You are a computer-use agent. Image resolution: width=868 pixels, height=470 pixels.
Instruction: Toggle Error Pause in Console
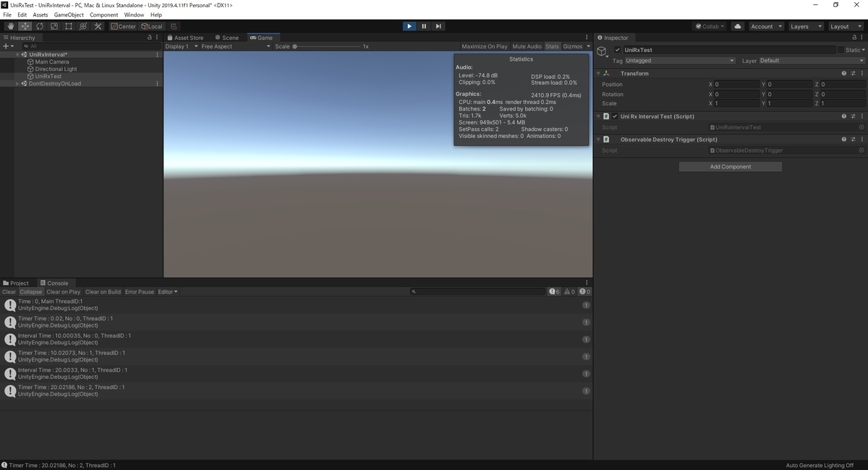[x=140, y=291]
